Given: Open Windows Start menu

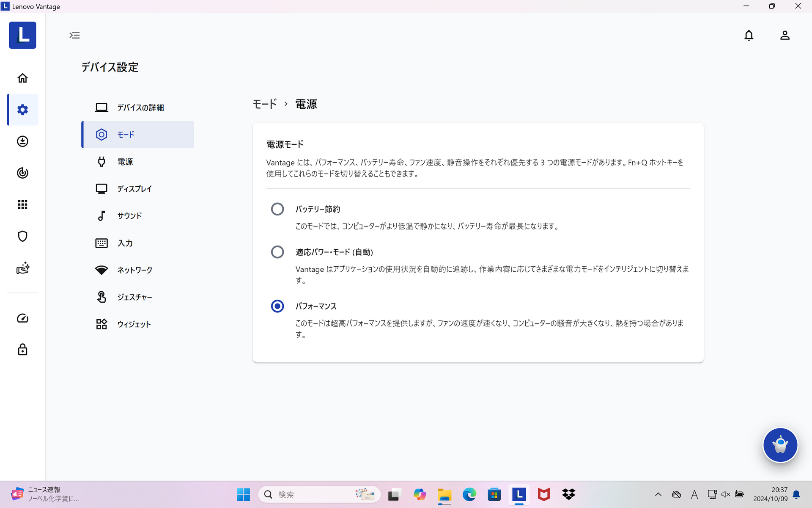Looking at the screenshot, I should 243,494.
